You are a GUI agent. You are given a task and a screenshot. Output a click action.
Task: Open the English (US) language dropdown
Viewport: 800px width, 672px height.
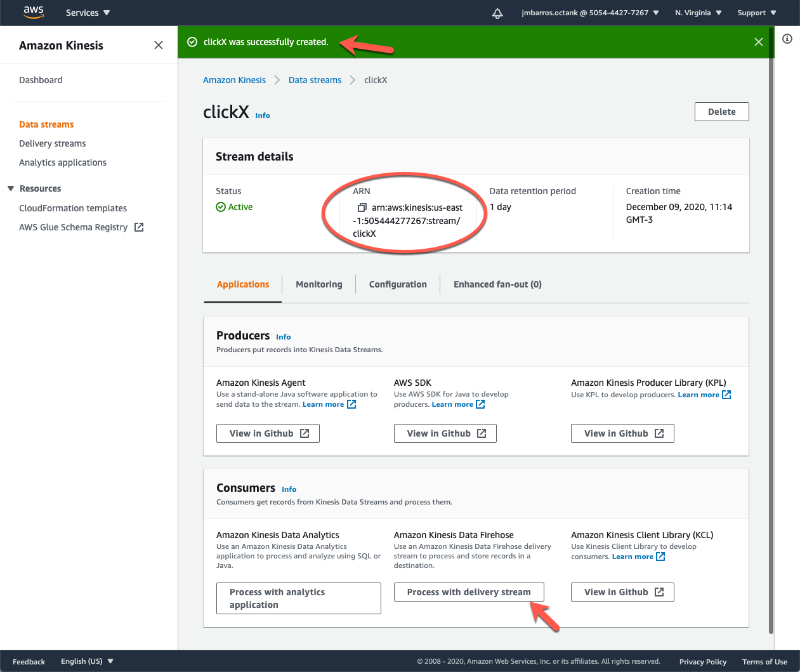(87, 661)
